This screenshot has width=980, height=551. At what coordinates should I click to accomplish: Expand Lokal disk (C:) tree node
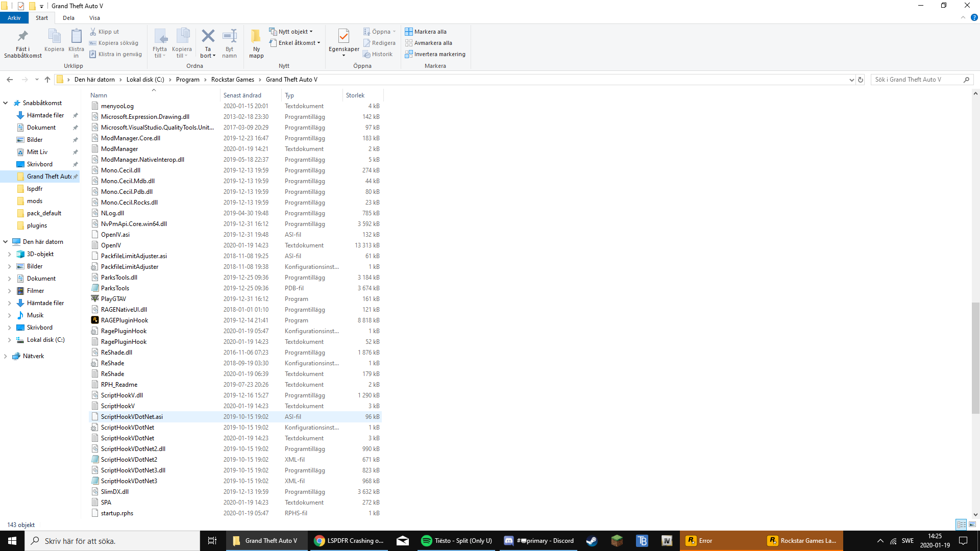9,340
